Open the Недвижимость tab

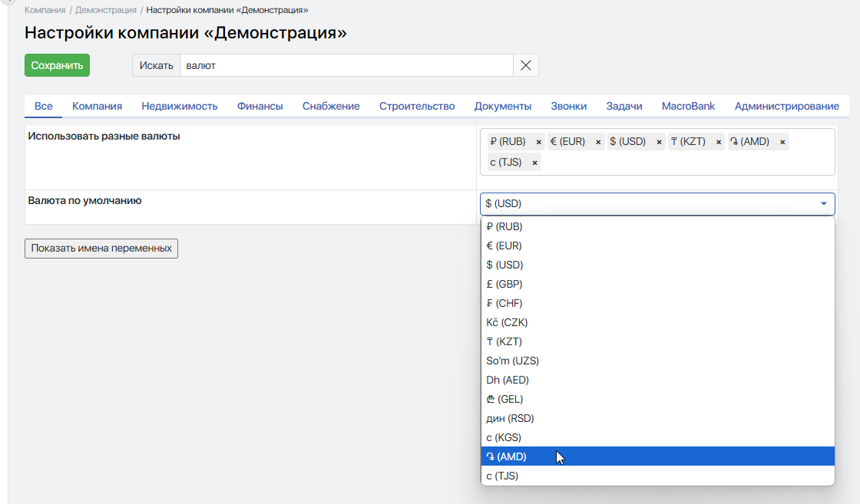[x=180, y=106]
